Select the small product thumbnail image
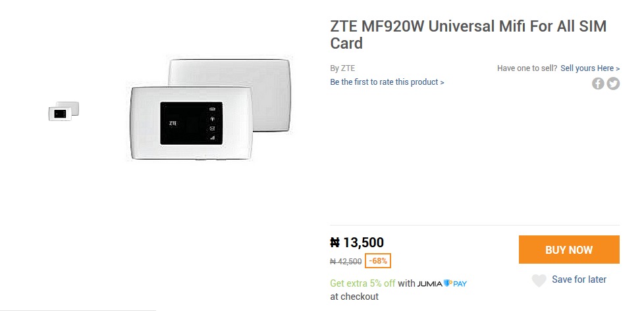This screenshot has width=644, height=311. pyautogui.click(x=64, y=111)
